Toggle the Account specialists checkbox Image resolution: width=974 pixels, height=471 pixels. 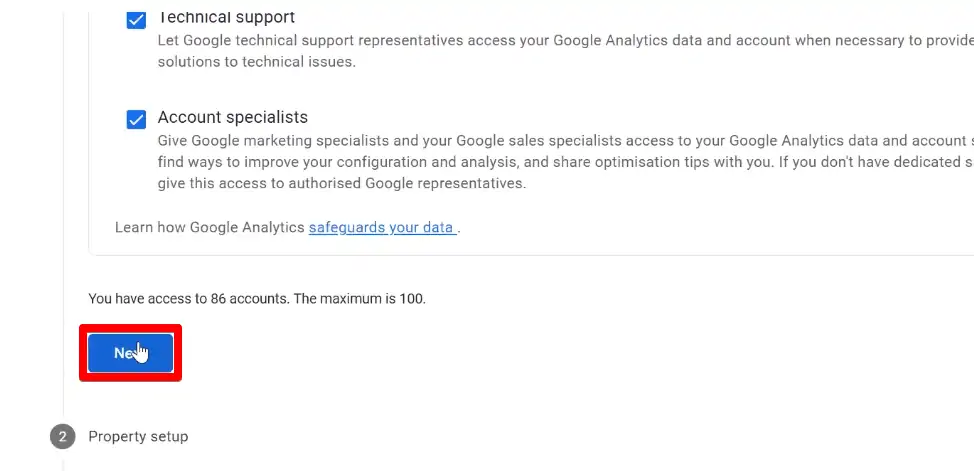(x=136, y=119)
